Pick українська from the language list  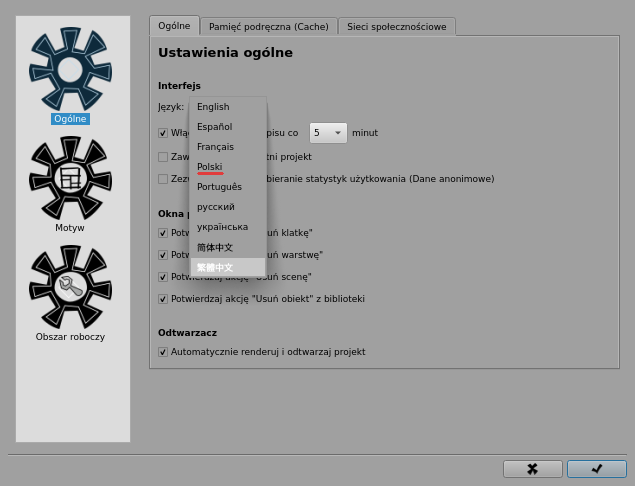pyautogui.click(x=228, y=227)
